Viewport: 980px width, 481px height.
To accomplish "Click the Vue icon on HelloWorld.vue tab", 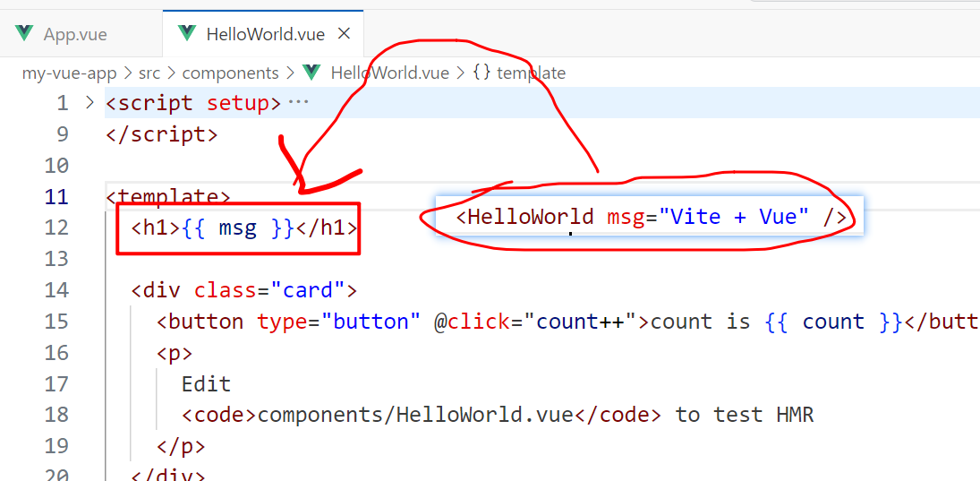I will pos(187,34).
